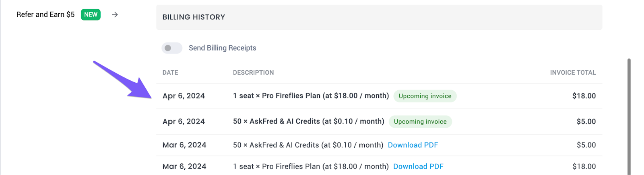Click the INVOICE TOTAL column header

click(x=572, y=73)
